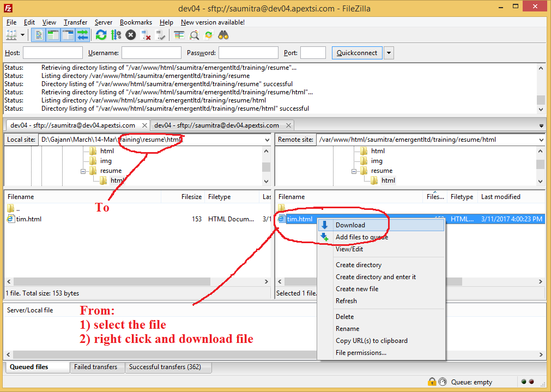Sort local files by Filetype column
The image size is (551, 392).
pyautogui.click(x=232, y=196)
